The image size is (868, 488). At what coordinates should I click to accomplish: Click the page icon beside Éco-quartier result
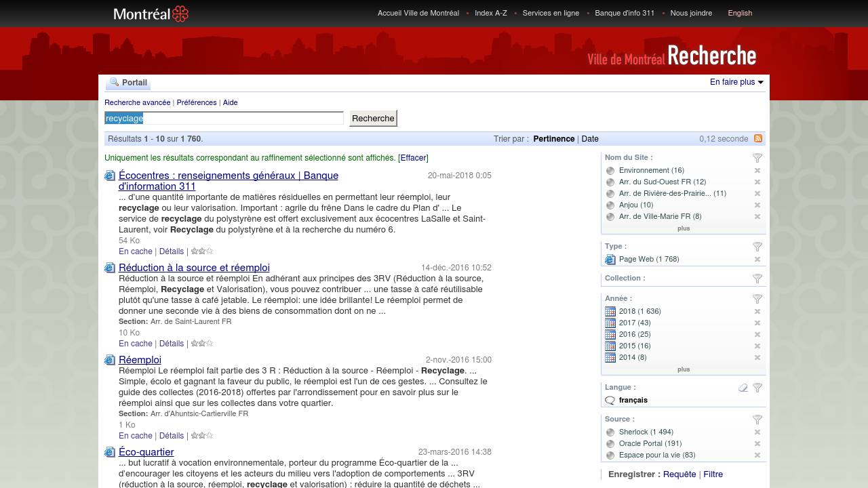[x=110, y=452]
